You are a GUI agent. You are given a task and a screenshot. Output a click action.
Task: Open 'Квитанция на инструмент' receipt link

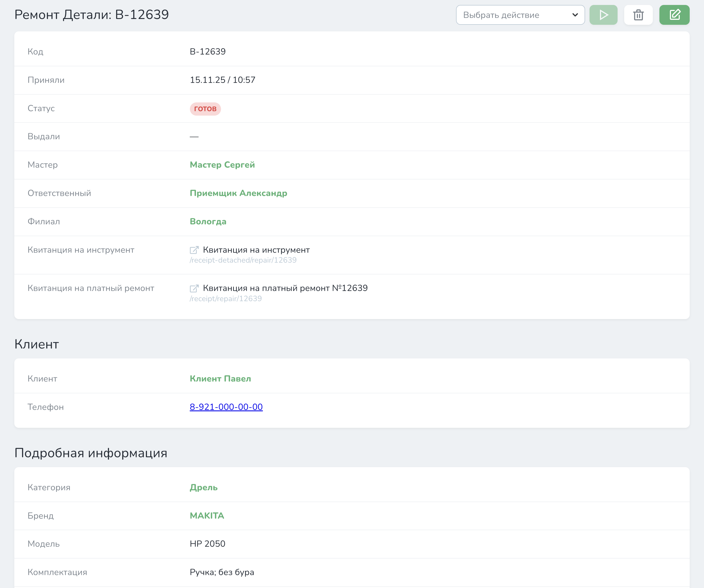pyautogui.click(x=256, y=250)
